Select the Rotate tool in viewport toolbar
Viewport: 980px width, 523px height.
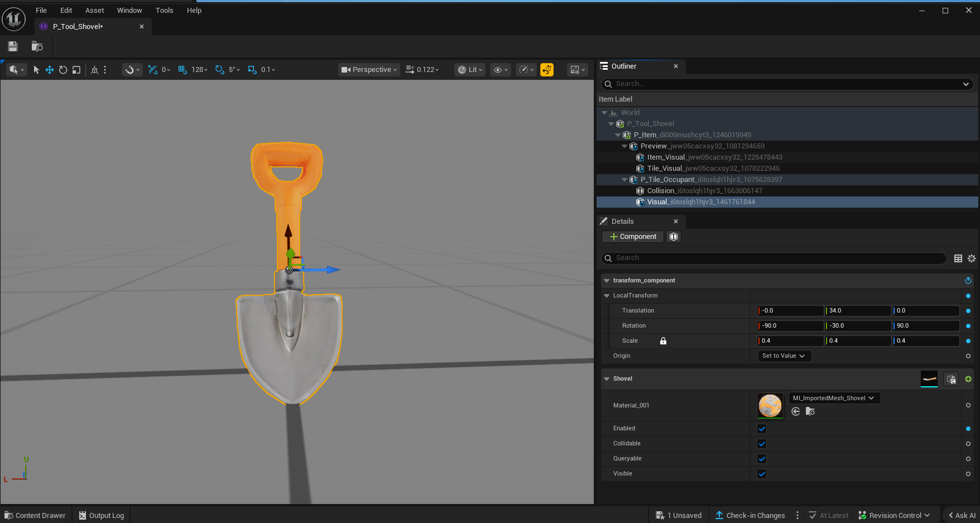point(63,70)
